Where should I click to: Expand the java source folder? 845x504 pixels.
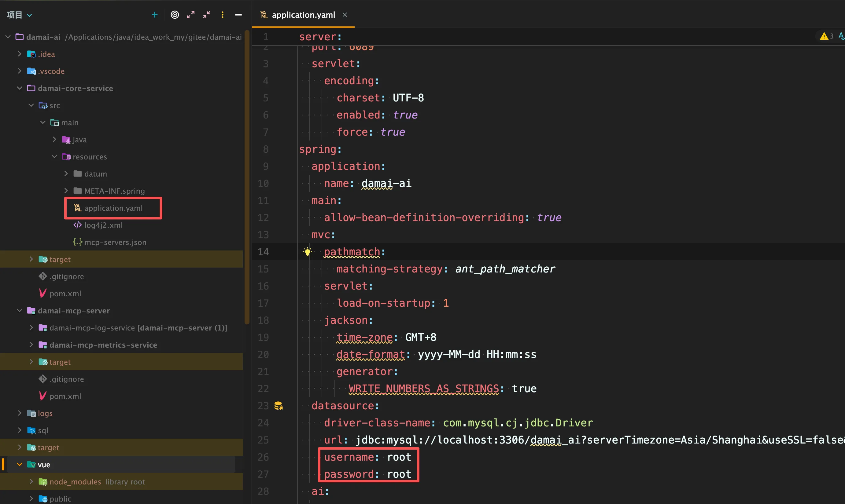click(54, 140)
